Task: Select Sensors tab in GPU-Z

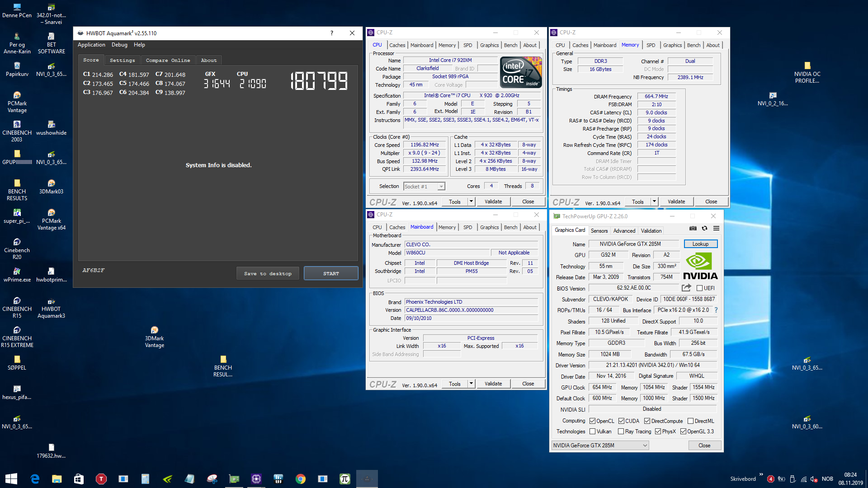Action: [599, 231]
